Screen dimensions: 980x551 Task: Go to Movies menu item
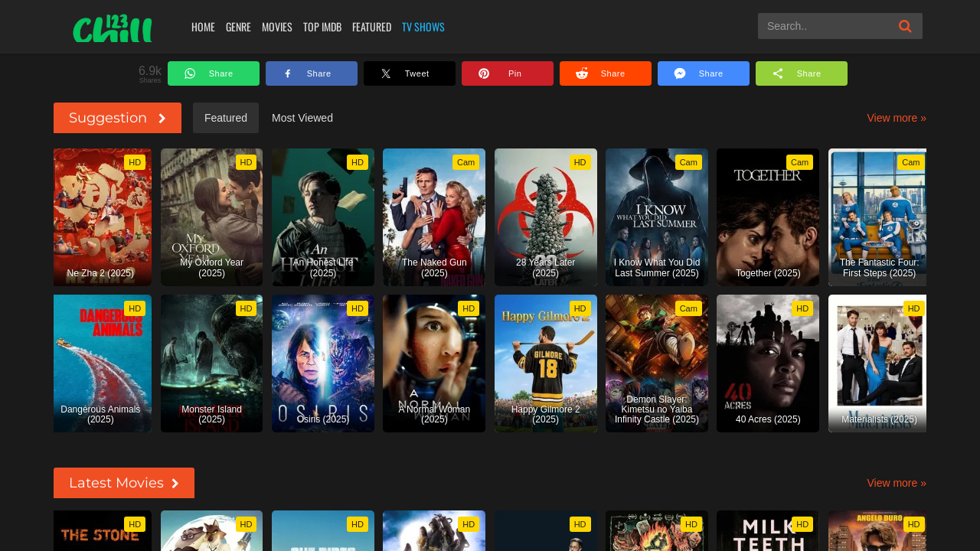tap(277, 27)
